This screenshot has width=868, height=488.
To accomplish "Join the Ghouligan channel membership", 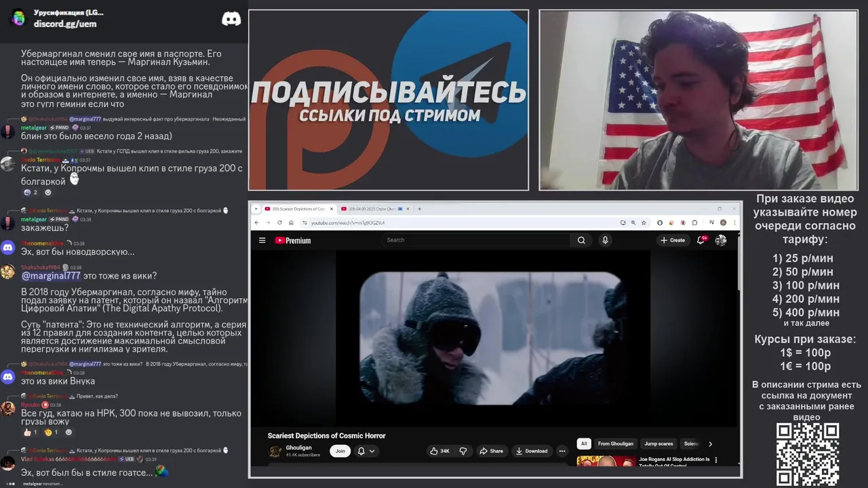I will [x=340, y=451].
